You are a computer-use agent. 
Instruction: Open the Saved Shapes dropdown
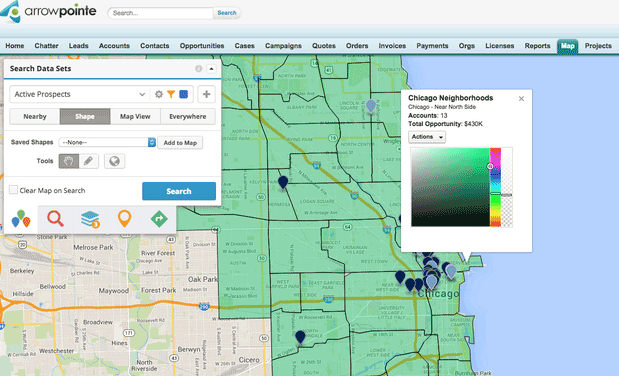tap(107, 142)
